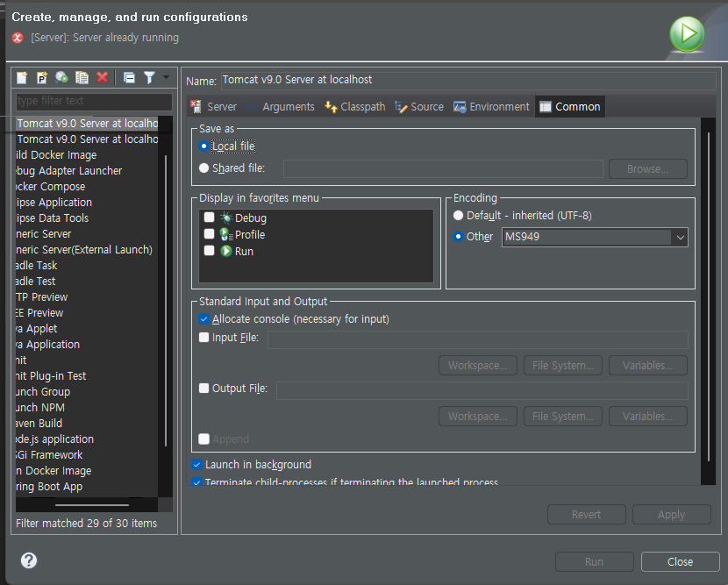Check the Debug favorites checkbox
The image size is (728, 585).
[210, 218]
